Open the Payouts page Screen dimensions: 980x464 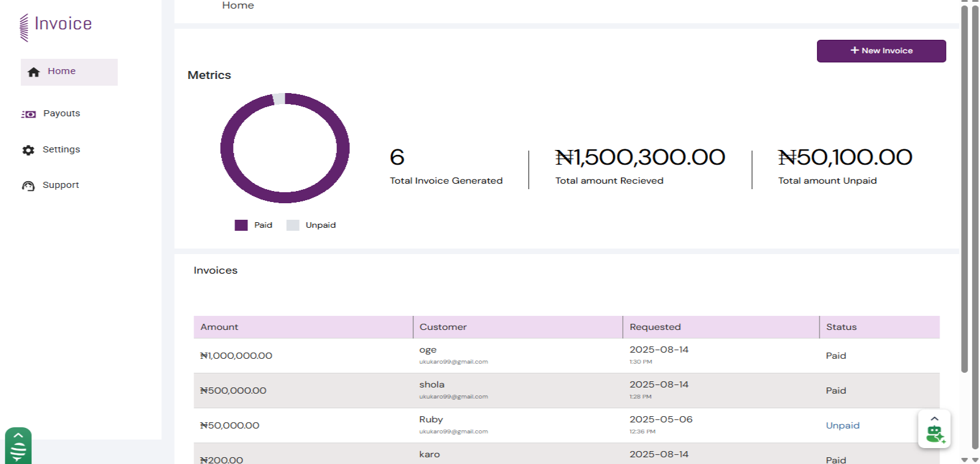(61, 113)
